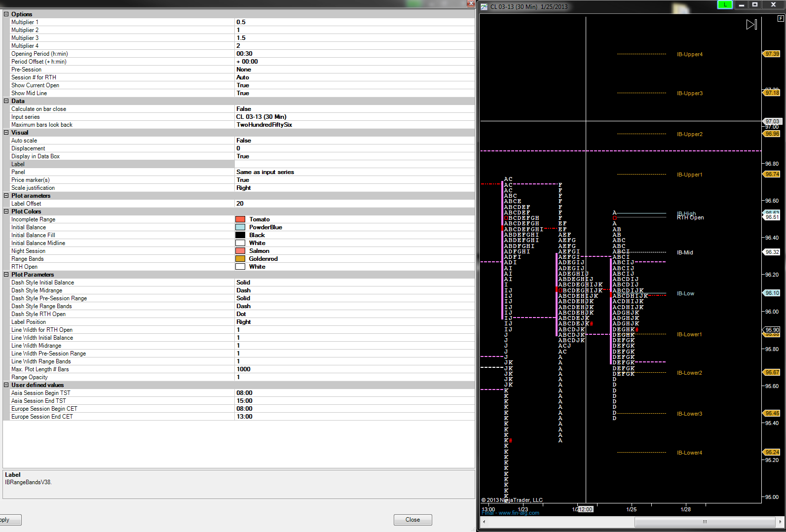
Task: Select the Input series CL 03-13 value
Action: click(x=354, y=117)
